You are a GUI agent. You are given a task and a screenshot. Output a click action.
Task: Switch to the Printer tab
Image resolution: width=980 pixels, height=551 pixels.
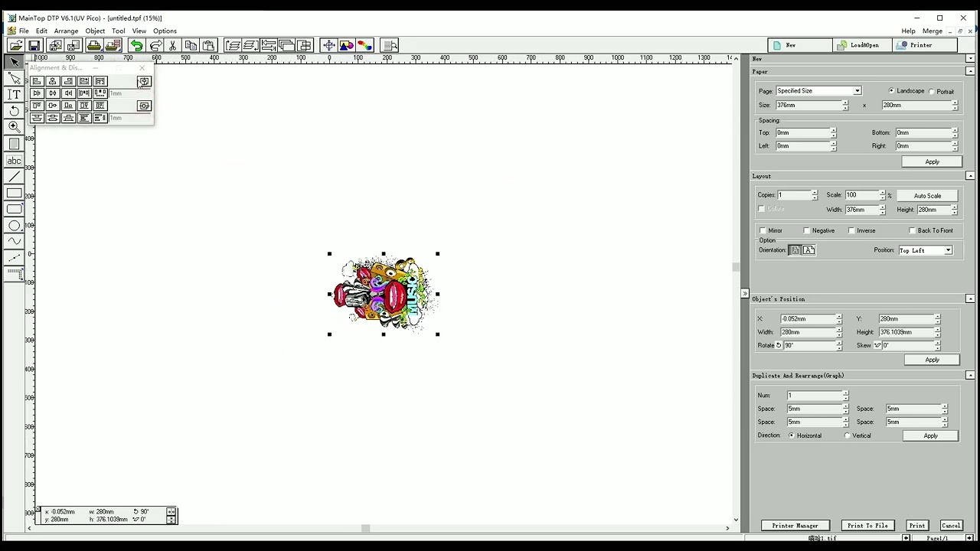click(x=925, y=45)
